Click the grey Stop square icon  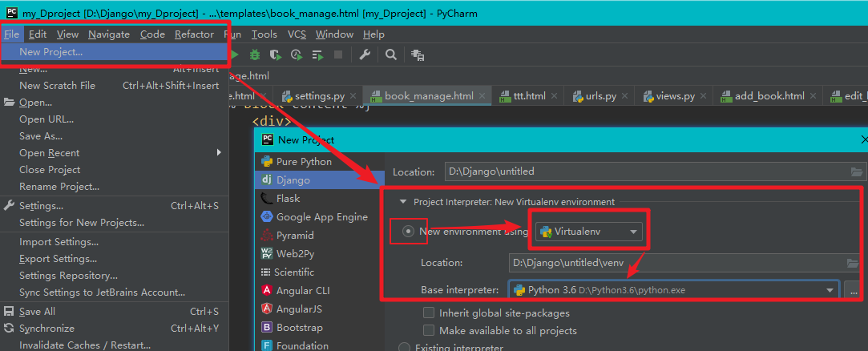(338, 54)
